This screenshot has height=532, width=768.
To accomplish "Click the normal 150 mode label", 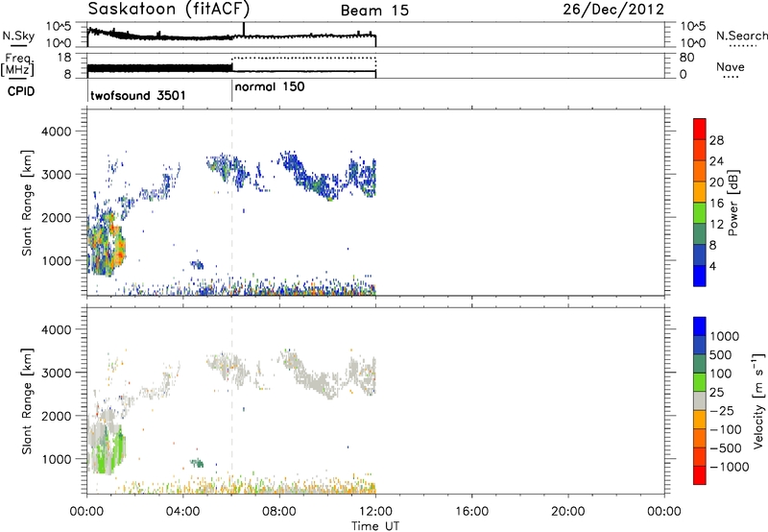I will click(x=270, y=86).
